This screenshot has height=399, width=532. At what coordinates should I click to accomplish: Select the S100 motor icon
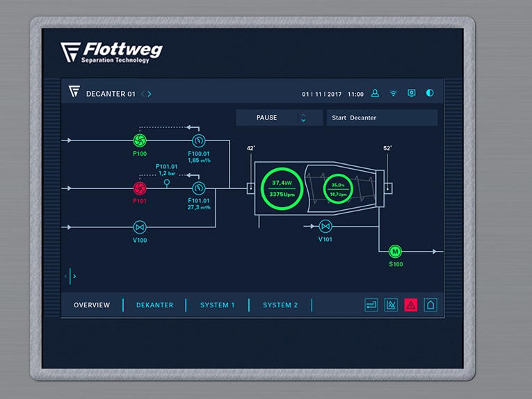(395, 252)
